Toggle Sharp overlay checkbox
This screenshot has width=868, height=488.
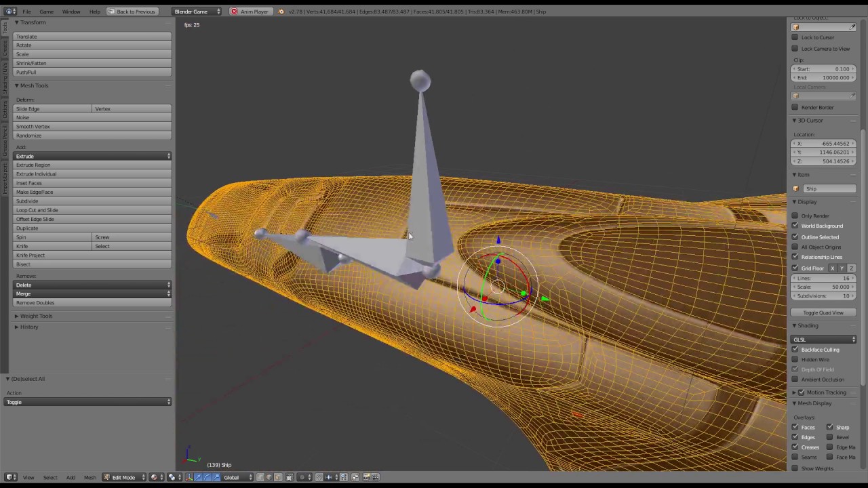(x=829, y=427)
